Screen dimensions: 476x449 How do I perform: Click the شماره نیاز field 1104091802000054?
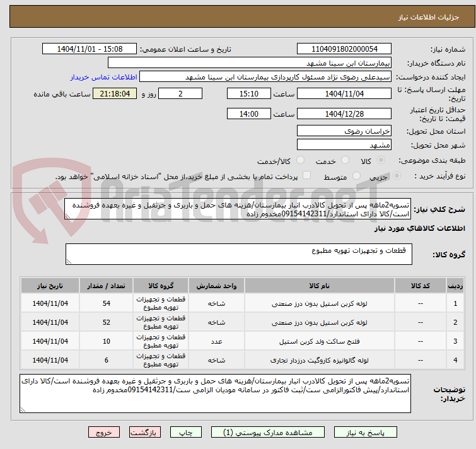[x=344, y=49]
